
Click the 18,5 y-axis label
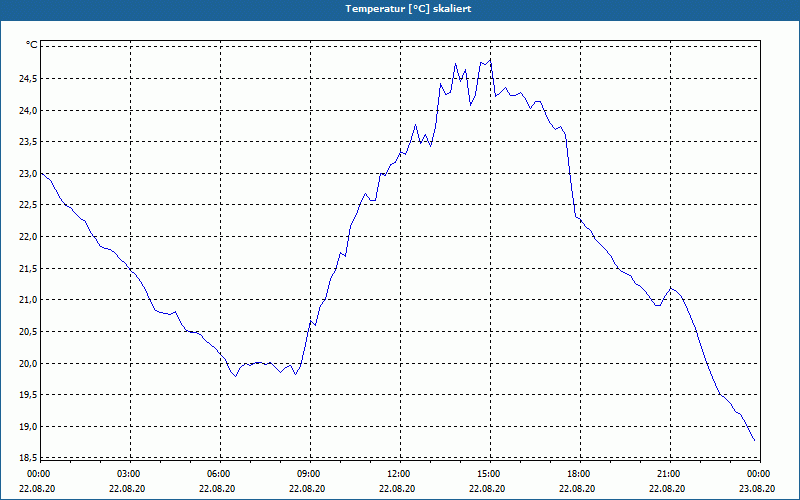[x=29, y=458]
